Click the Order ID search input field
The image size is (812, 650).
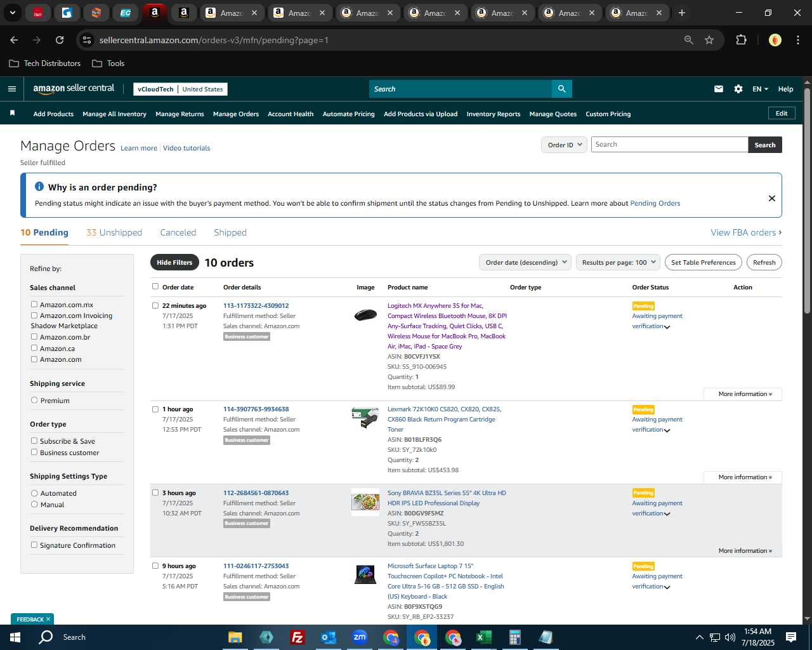tap(669, 145)
